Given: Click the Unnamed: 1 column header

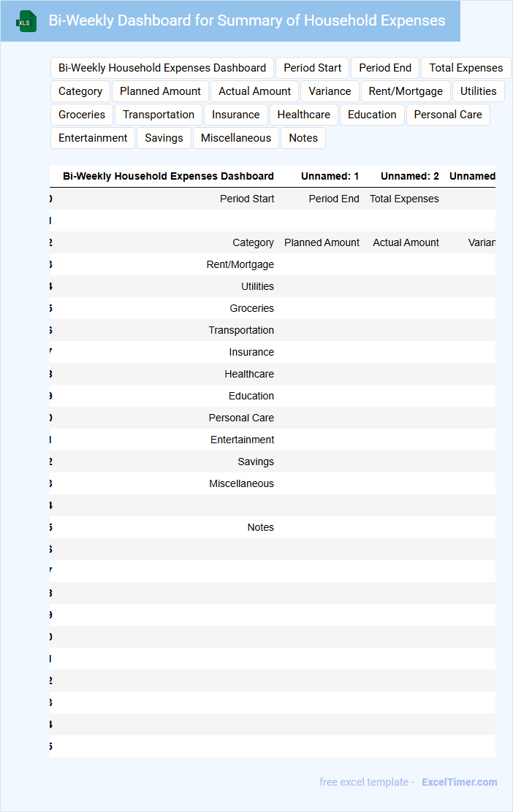Looking at the screenshot, I should point(330,176).
